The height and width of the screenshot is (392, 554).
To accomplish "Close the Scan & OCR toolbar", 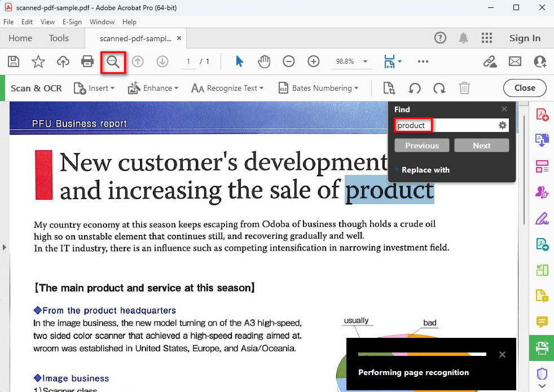I will [524, 88].
